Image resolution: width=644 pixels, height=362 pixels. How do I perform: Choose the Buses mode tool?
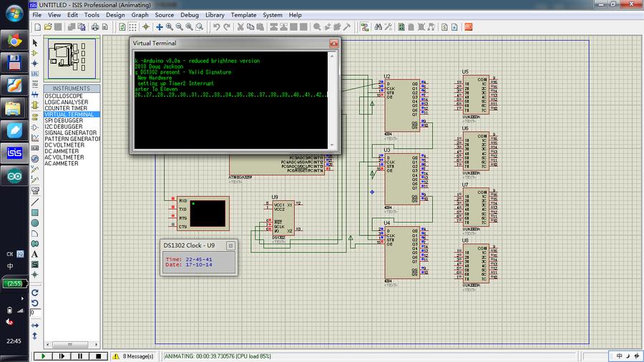click(35, 94)
